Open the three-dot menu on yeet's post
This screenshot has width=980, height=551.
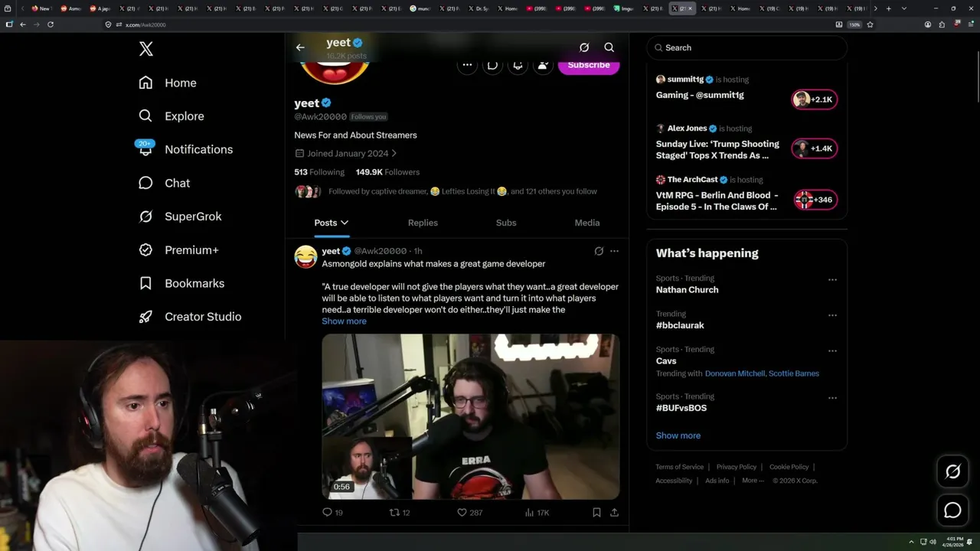tap(614, 251)
